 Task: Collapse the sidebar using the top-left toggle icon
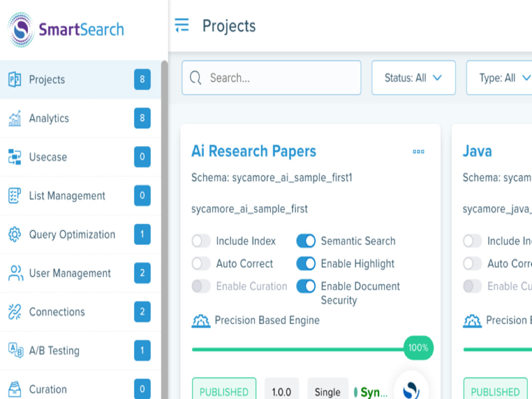pyautogui.click(x=181, y=24)
